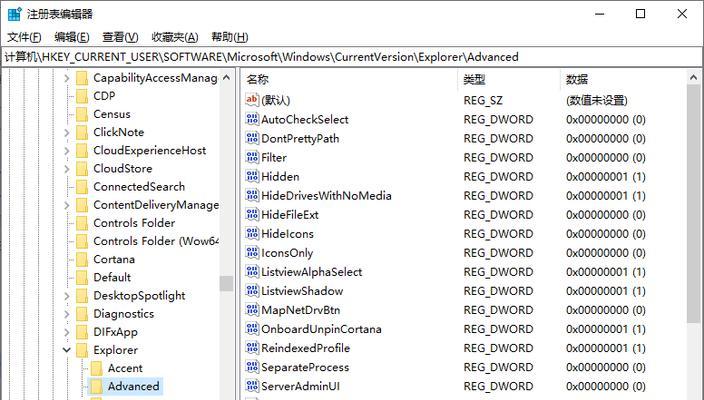The width and height of the screenshot is (704, 400).
Task: Click the ConnectedSearch folder icon
Action: click(x=82, y=187)
